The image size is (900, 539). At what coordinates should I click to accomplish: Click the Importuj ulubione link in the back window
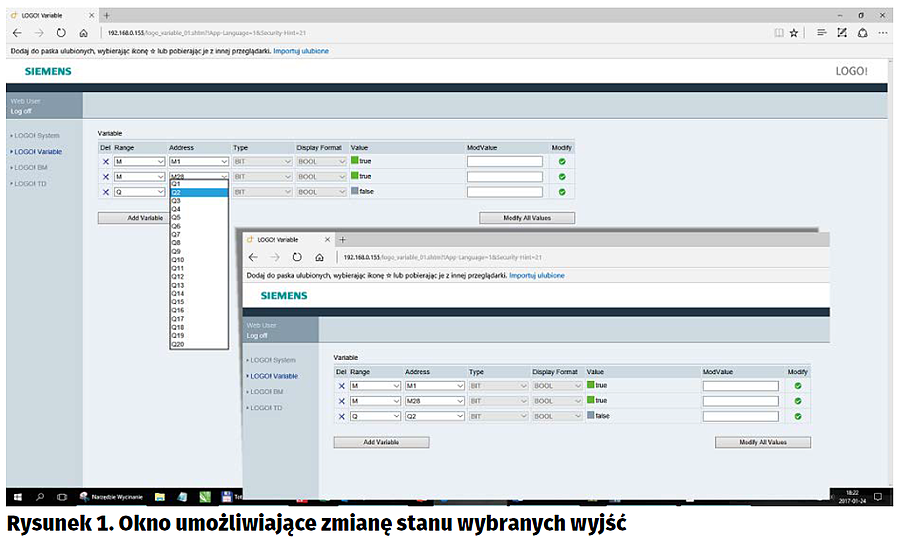coord(301,50)
